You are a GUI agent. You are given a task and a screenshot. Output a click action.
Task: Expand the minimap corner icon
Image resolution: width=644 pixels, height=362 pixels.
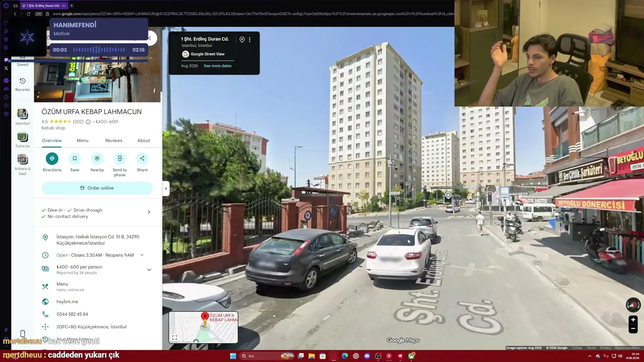coord(175,338)
